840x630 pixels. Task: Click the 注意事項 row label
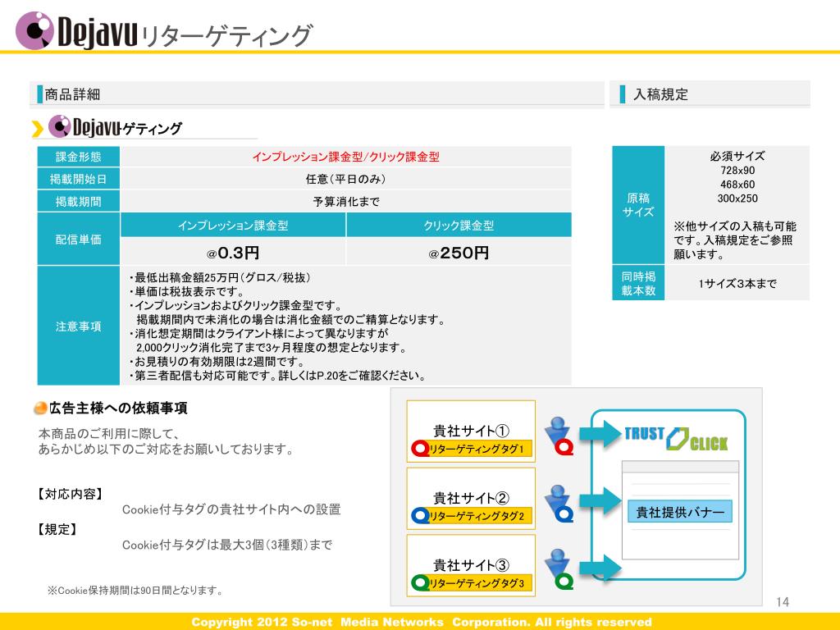tap(78, 326)
